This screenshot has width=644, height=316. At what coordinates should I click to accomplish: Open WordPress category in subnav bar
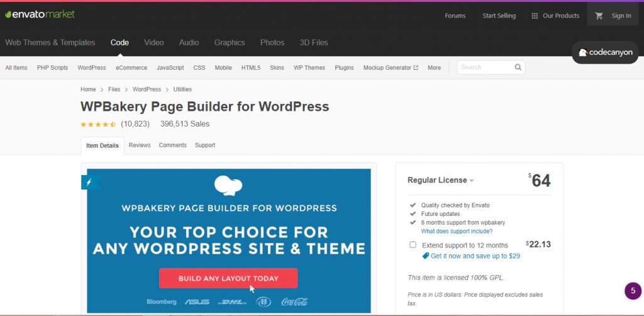click(x=92, y=68)
